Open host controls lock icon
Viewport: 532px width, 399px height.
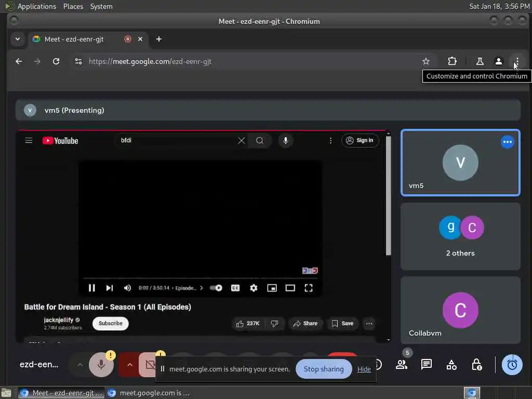476,365
